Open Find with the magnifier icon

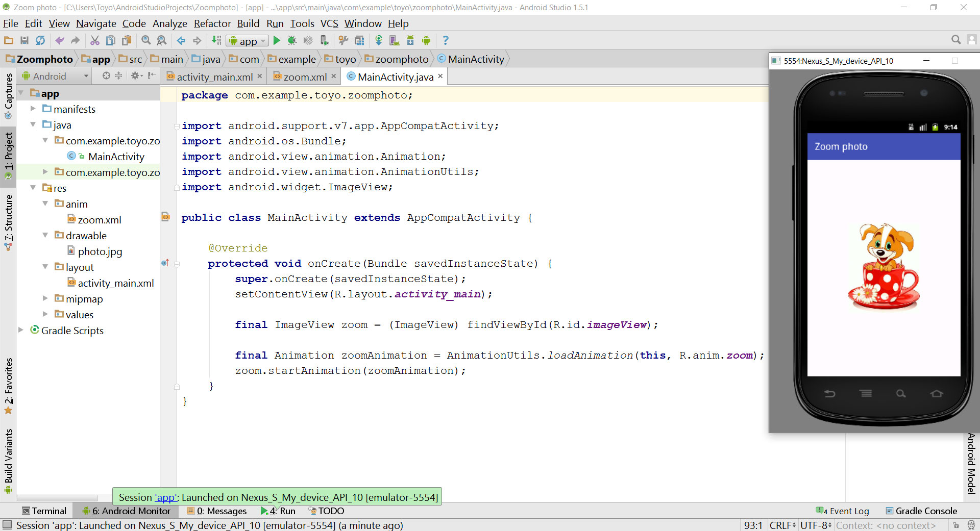pos(146,40)
